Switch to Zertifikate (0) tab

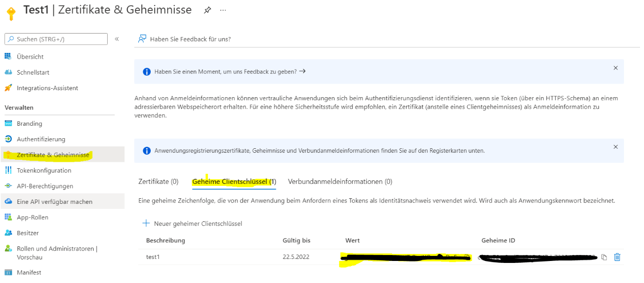pos(158,181)
